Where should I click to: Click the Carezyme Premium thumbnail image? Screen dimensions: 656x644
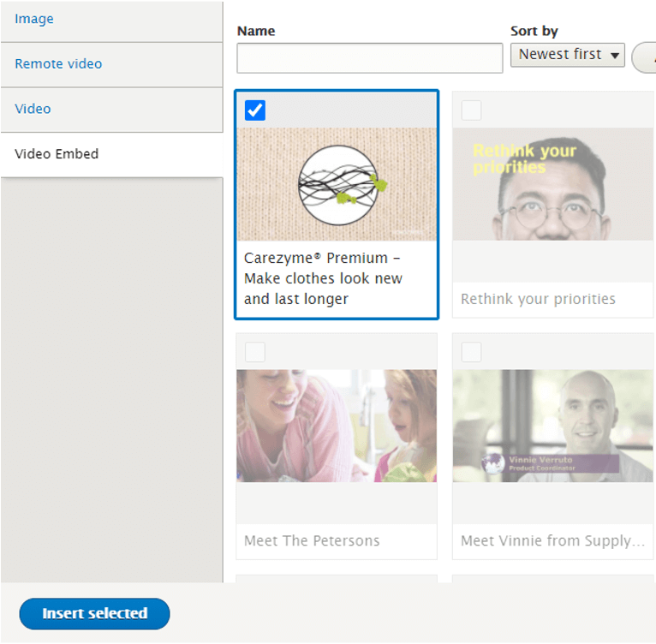click(x=337, y=184)
